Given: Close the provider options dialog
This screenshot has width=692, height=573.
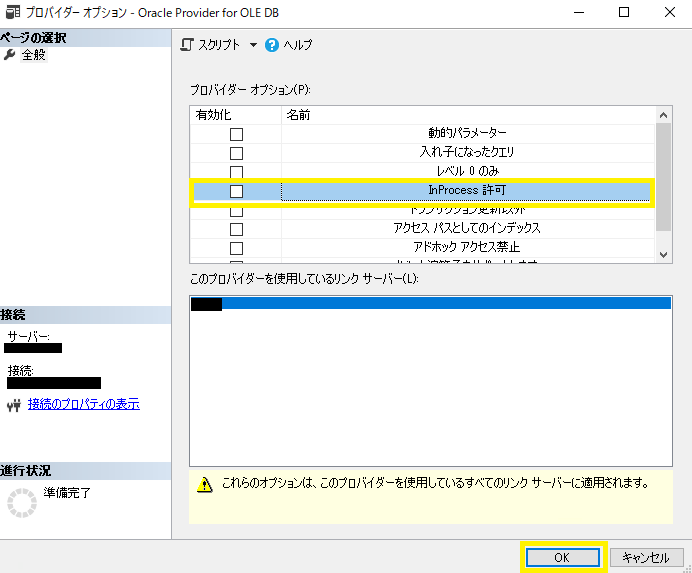Looking at the screenshot, I should click(670, 12).
